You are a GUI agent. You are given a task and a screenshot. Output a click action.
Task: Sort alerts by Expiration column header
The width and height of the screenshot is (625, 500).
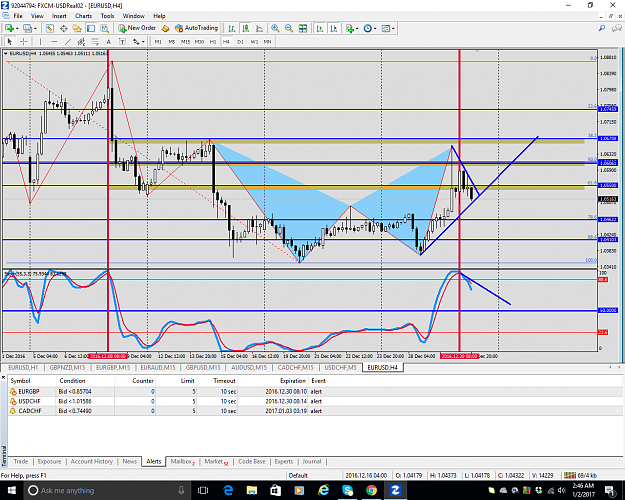(x=293, y=381)
